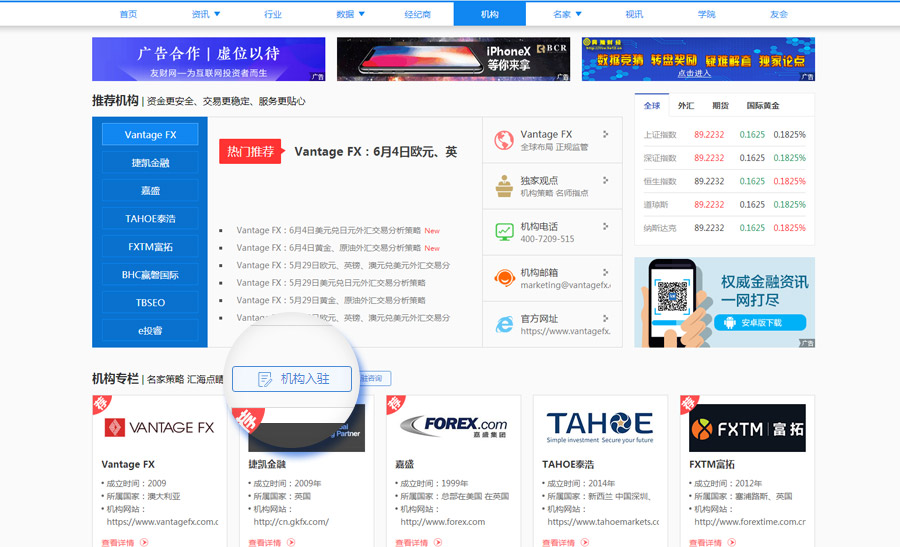Click 查看详情 arrow icon under TAHOE泰浩
This screenshot has width=900, height=547.
[x=585, y=542]
